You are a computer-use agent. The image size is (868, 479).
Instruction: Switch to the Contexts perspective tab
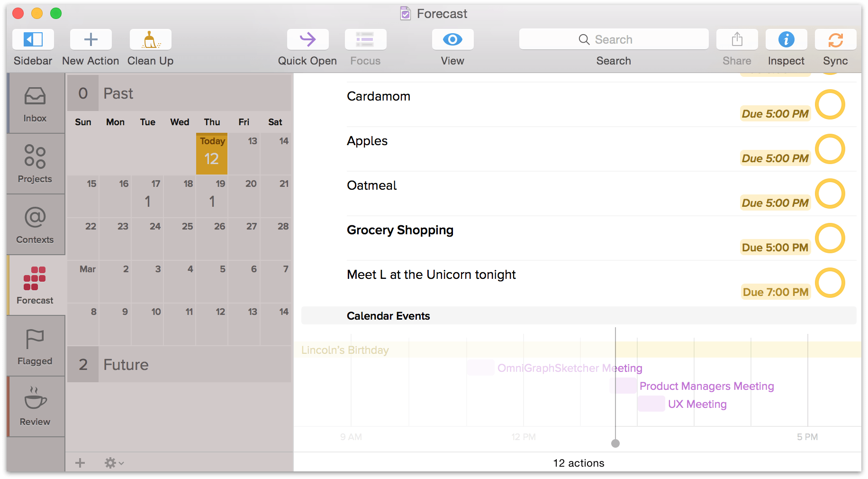tap(36, 225)
